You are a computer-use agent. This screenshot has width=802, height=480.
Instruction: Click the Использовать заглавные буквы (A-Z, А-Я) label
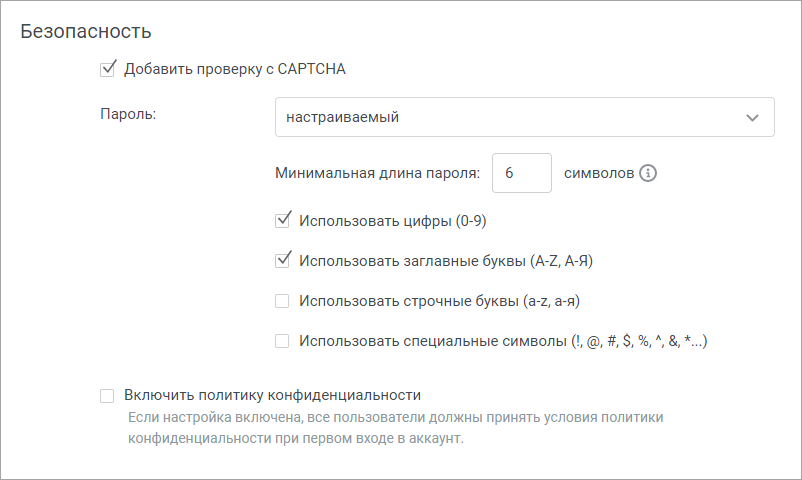pyautogui.click(x=446, y=261)
